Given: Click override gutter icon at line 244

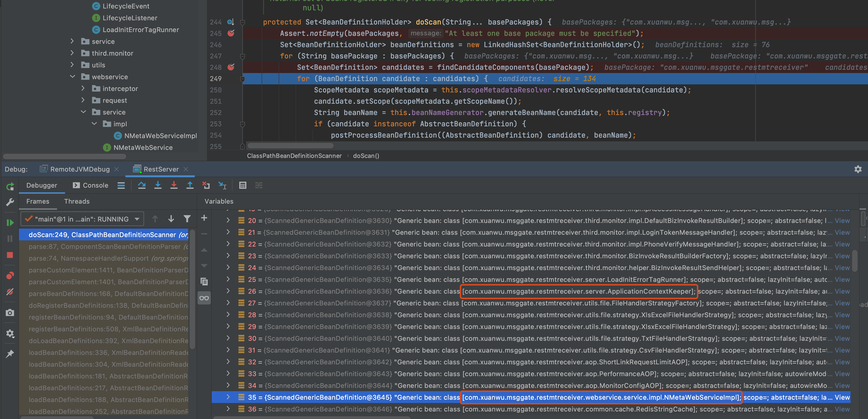Looking at the screenshot, I should point(231,22).
